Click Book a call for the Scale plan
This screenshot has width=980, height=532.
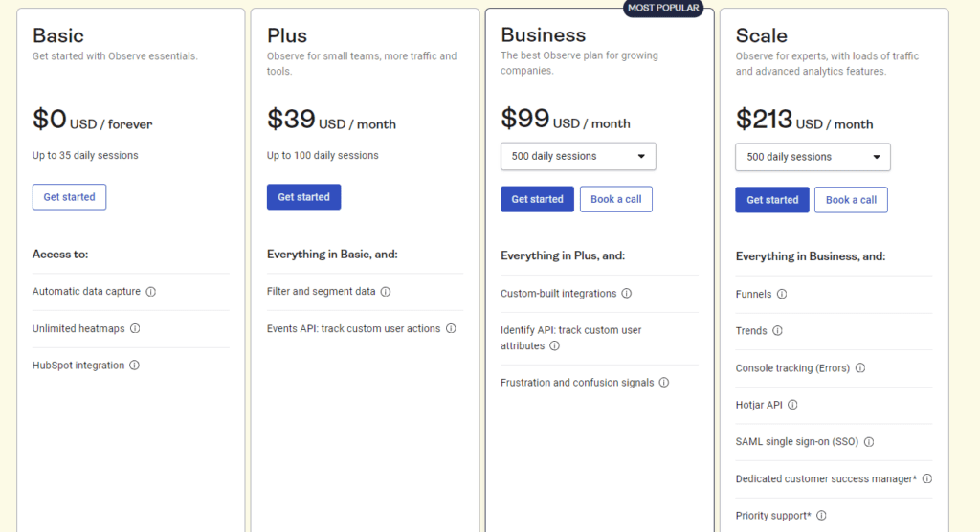(851, 200)
